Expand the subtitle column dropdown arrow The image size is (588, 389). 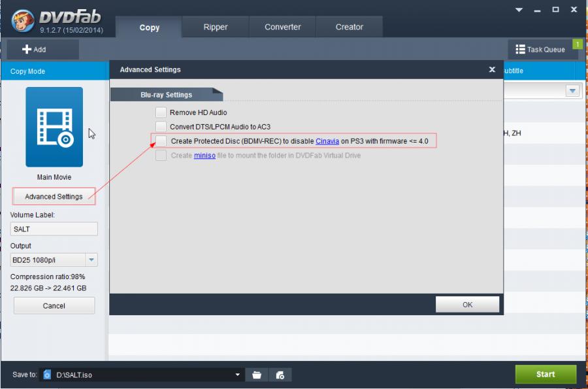[x=572, y=91]
